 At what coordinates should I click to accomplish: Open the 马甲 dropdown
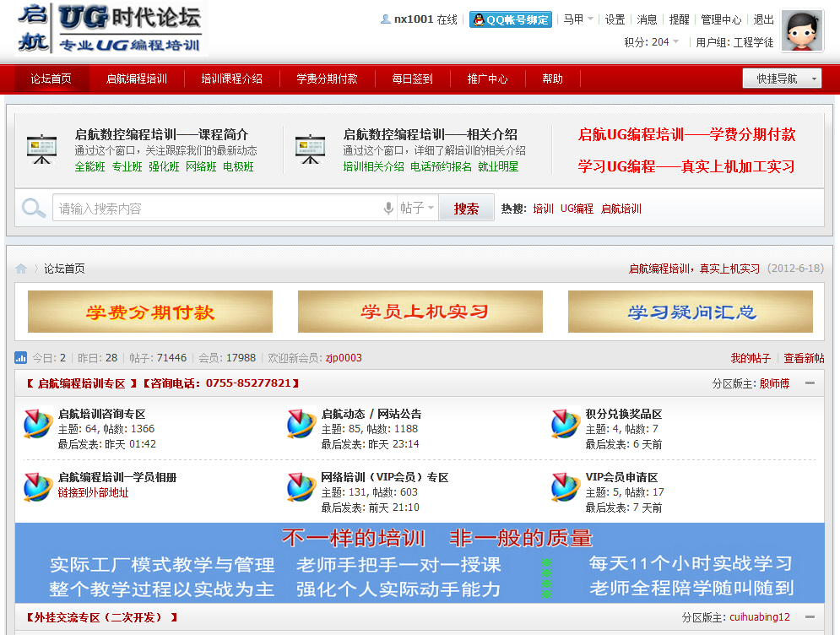click(578, 19)
